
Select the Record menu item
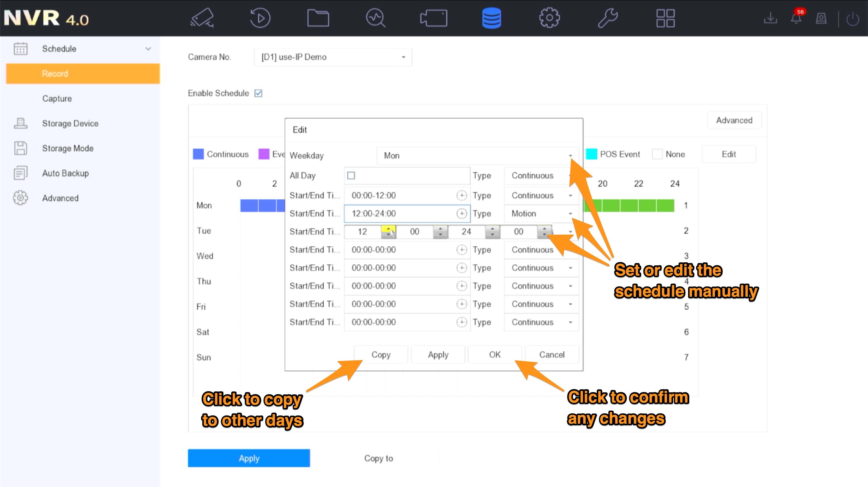83,74
